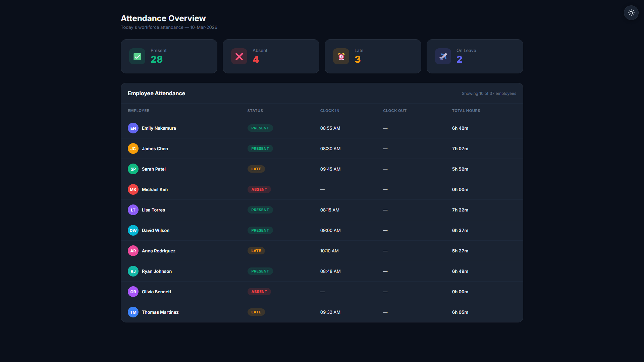644x362 pixels.
Task: Click the 6h 49m total hours value
Action: click(460, 271)
